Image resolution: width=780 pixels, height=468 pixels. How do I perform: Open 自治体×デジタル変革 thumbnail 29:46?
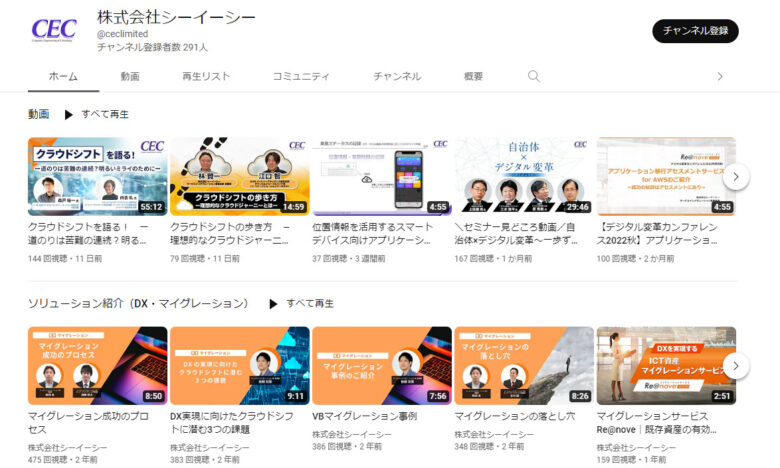pos(524,176)
